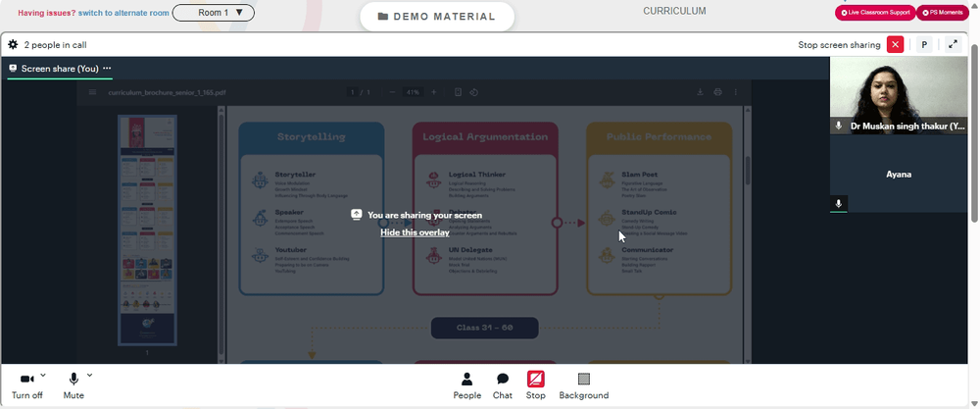Click Hide this overlay link
This screenshot has height=409, width=980.
click(x=415, y=232)
